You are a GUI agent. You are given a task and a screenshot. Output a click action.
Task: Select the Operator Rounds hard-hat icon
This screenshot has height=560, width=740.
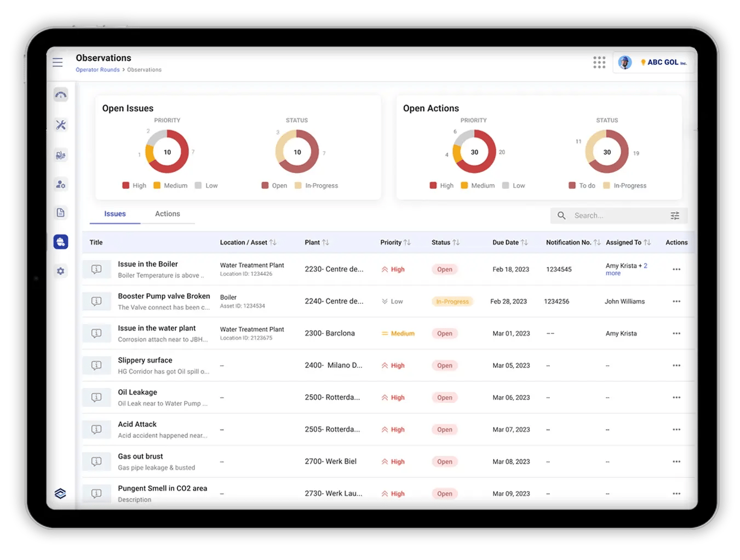(x=60, y=241)
